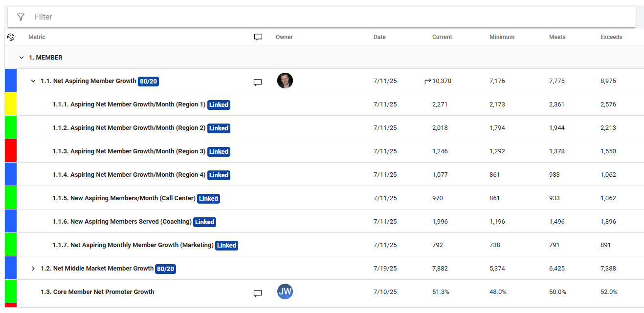Expand 1.2. Net Middle Market Member Growth
This screenshot has height=313, width=644.
[33, 269]
